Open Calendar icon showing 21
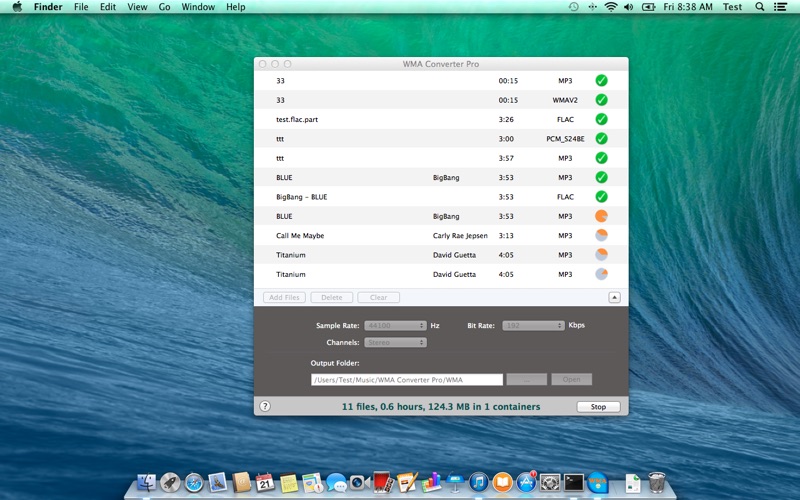The image size is (800, 500). tap(265, 482)
